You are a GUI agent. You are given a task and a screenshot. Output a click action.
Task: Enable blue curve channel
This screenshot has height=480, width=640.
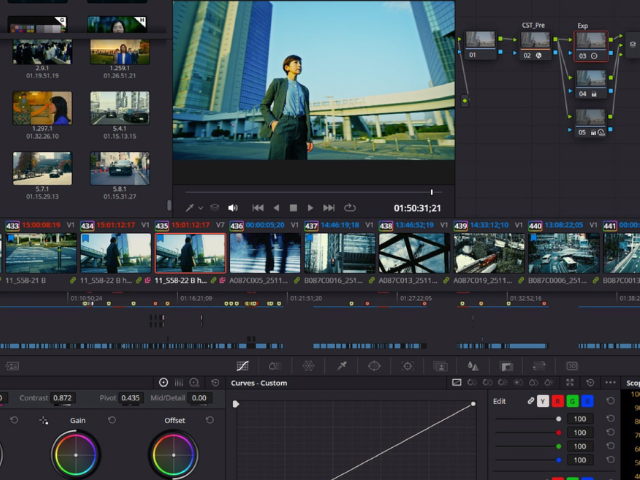coord(587,401)
